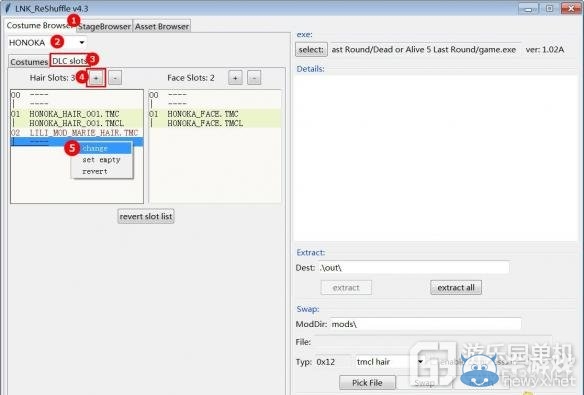Viewport: 584px width, 395px height.
Task: Click the revert slot list button
Action: click(x=146, y=216)
